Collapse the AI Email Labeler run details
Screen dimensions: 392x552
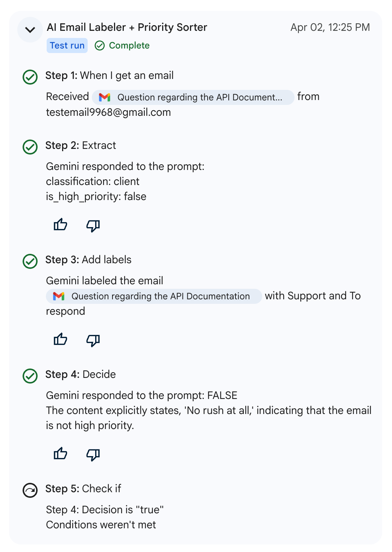(x=30, y=30)
